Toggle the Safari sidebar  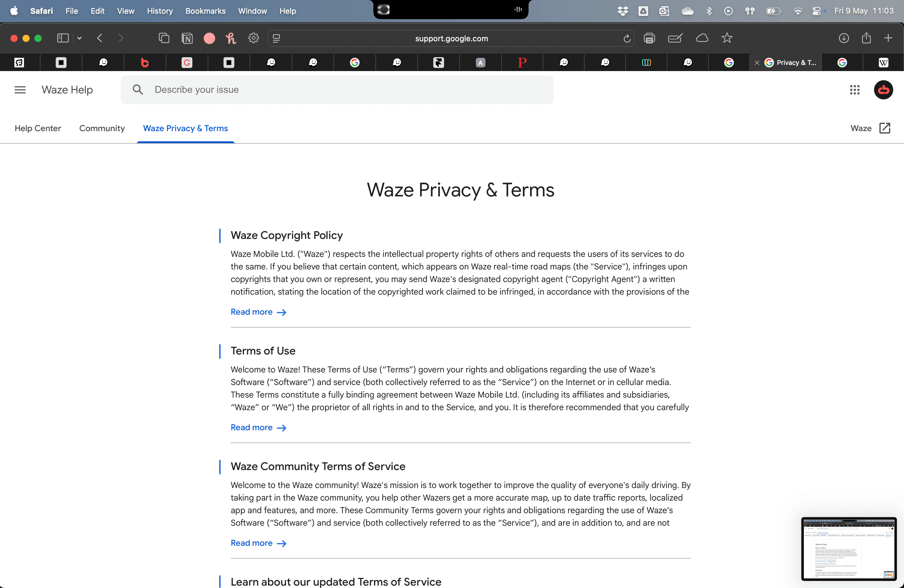(x=63, y=38)
